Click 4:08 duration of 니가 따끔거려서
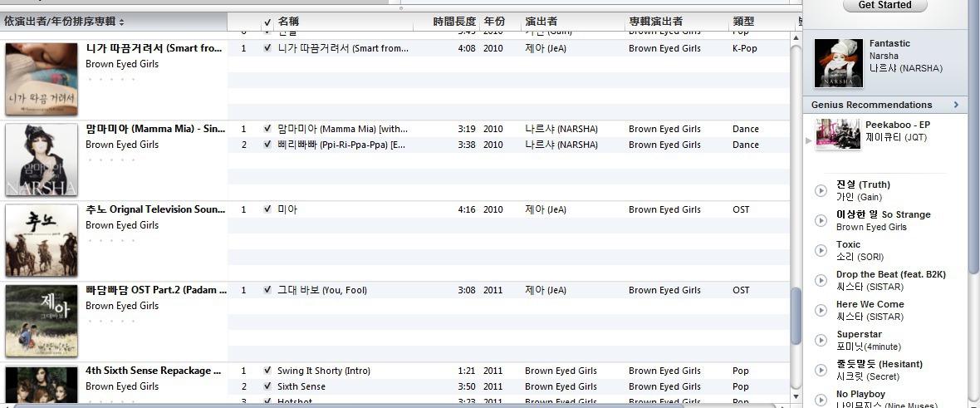 (466, 47)
